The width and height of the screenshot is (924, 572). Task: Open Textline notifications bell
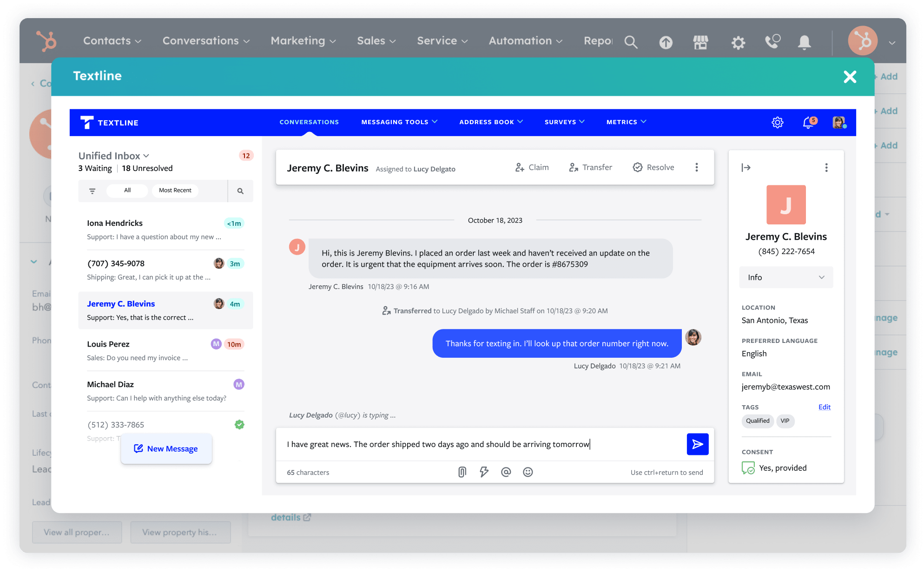pyautogui.click(x=808, y=122)
